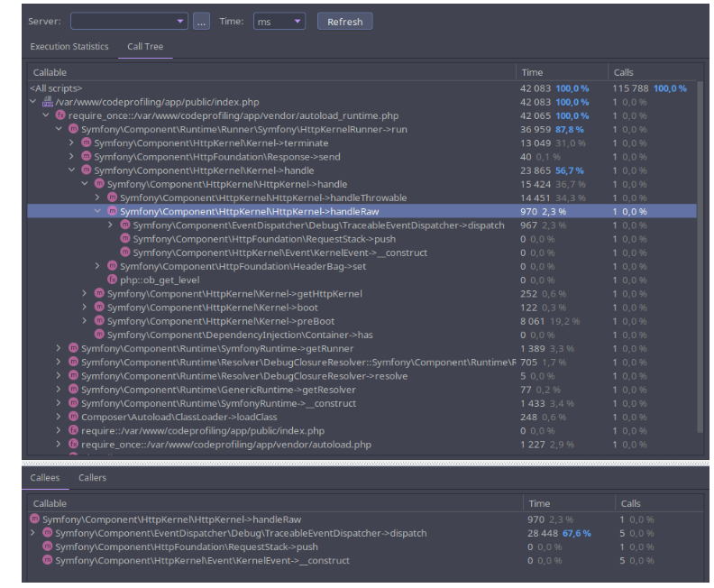The width and height of the screenshot is (714, 588).
Task: Collapse the HttpKernel->handle node
Action: [85, 184]
